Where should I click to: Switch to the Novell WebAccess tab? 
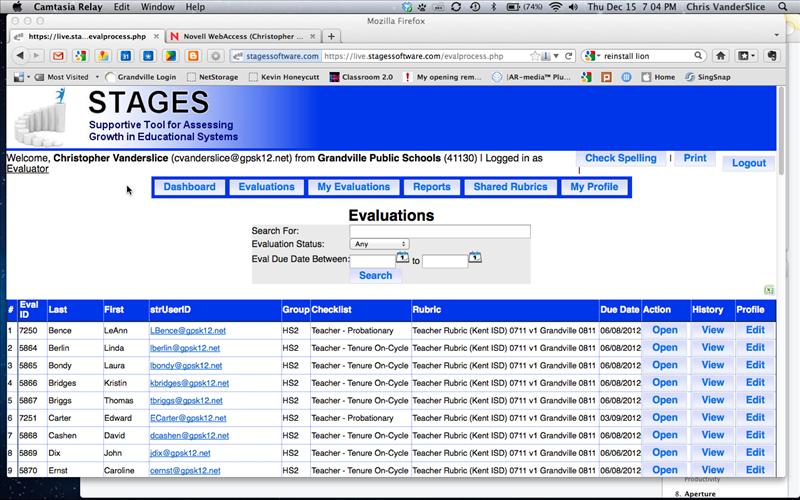pos(243,36)
